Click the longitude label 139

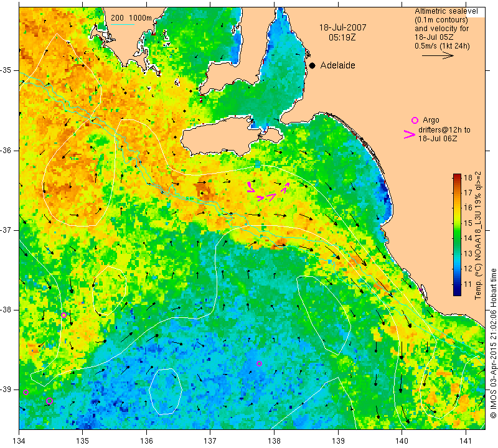338,441
